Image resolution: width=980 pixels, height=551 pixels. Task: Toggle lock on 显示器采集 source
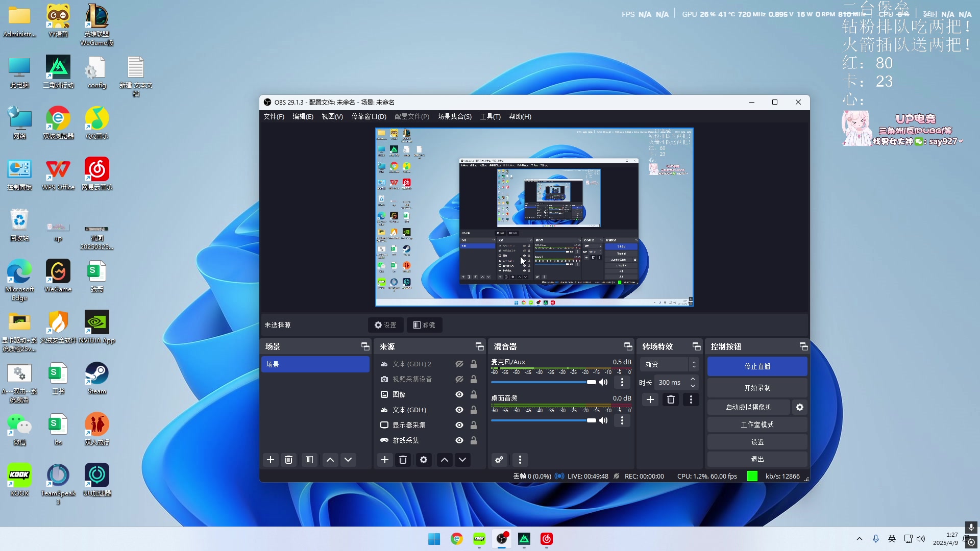(x=474, y=425)
